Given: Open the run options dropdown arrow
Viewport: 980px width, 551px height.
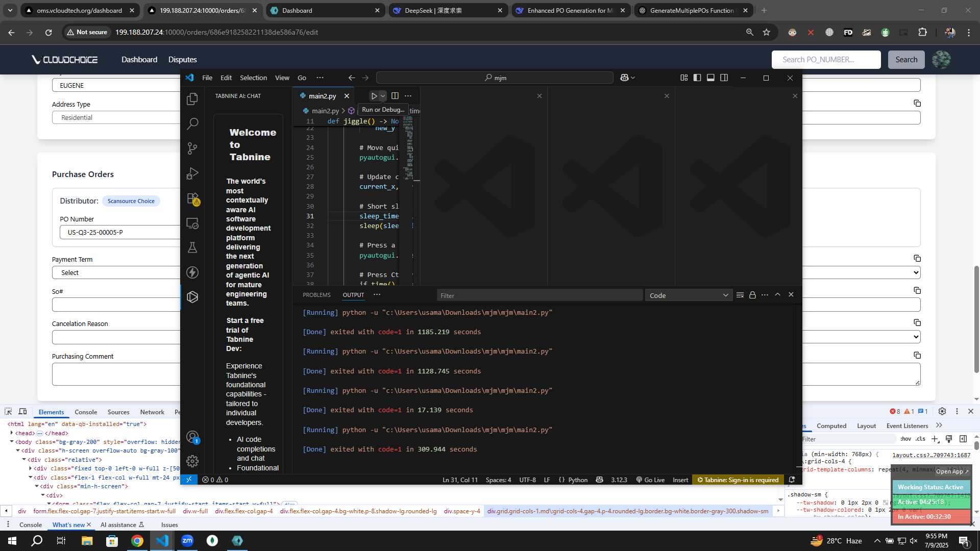Looking at the screenshot, I should (383, 96).
